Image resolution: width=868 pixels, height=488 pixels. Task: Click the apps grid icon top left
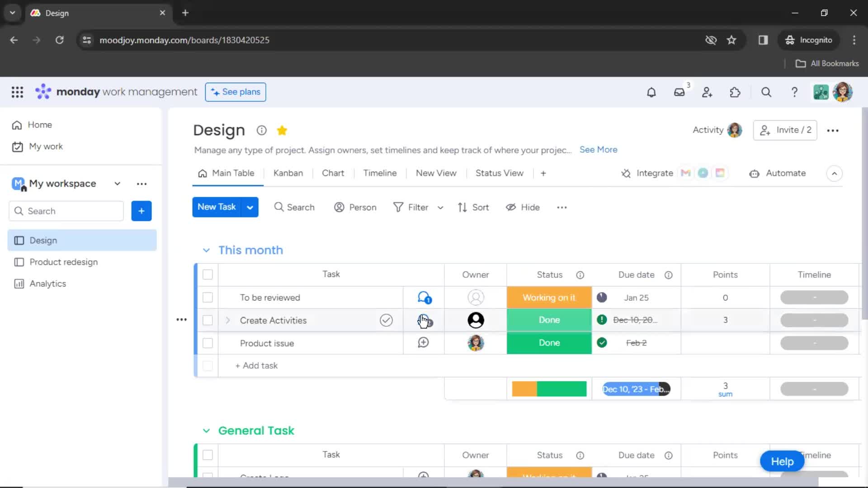tap(17, 92)
